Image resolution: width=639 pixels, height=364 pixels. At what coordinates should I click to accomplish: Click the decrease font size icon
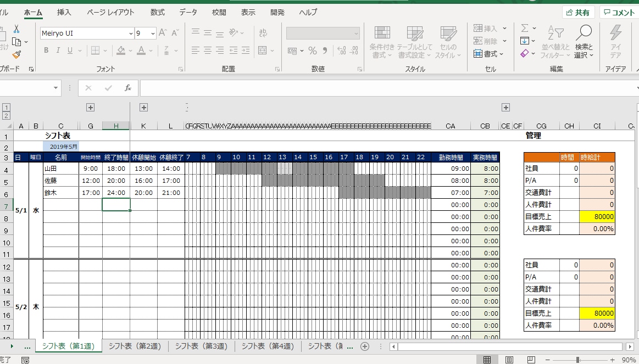click(x=175, y=33)
